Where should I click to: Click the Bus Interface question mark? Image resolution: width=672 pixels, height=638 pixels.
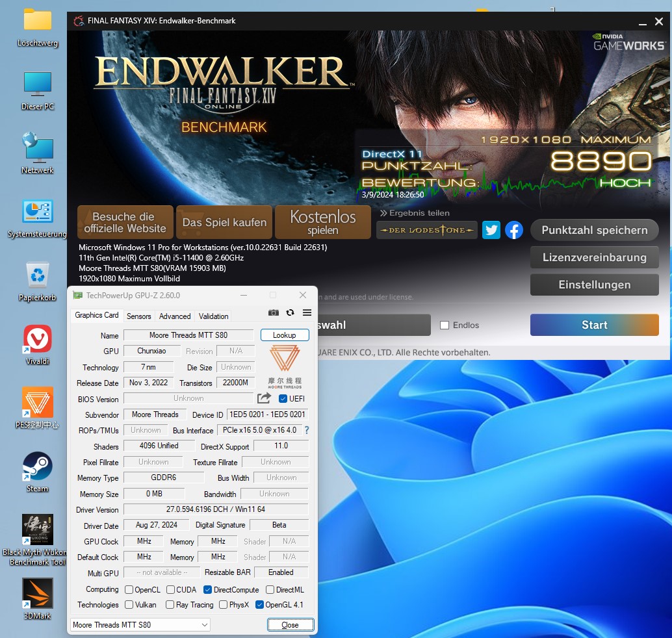(x=306, y=429)
